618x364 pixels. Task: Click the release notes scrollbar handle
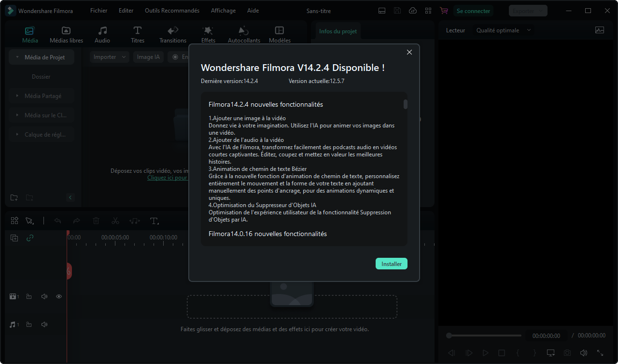click(406, 104)
